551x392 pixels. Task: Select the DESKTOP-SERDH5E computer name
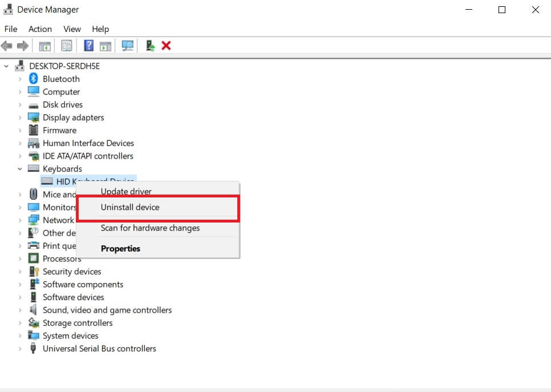64,66
